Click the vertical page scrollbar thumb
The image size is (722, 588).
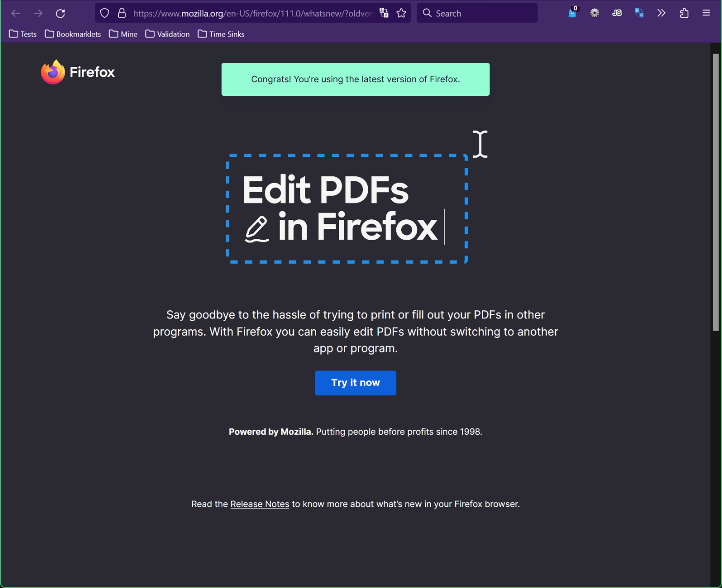(x=715, y=192)
